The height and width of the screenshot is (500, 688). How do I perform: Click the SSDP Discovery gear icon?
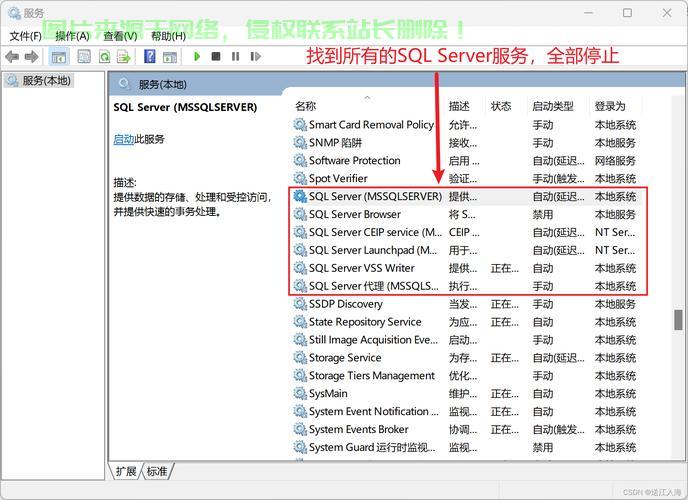[x=300, y=304]
